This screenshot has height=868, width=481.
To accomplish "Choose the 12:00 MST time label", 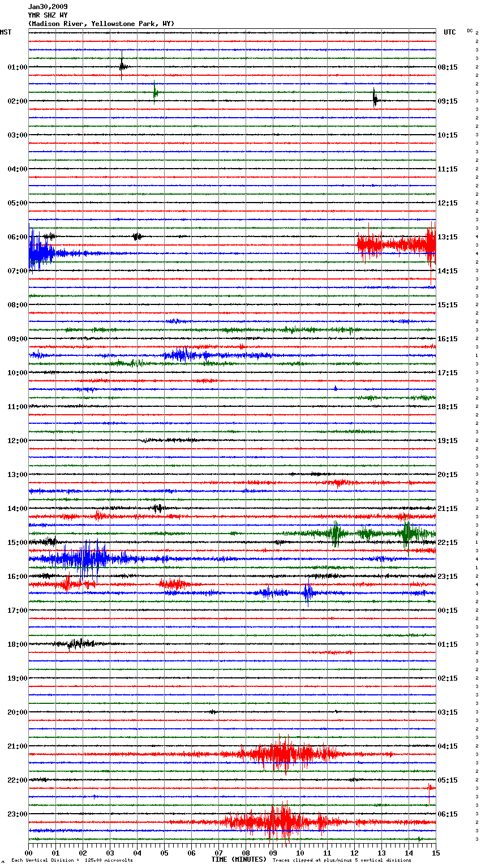I will pyautogui.click(x=18, y=441).
